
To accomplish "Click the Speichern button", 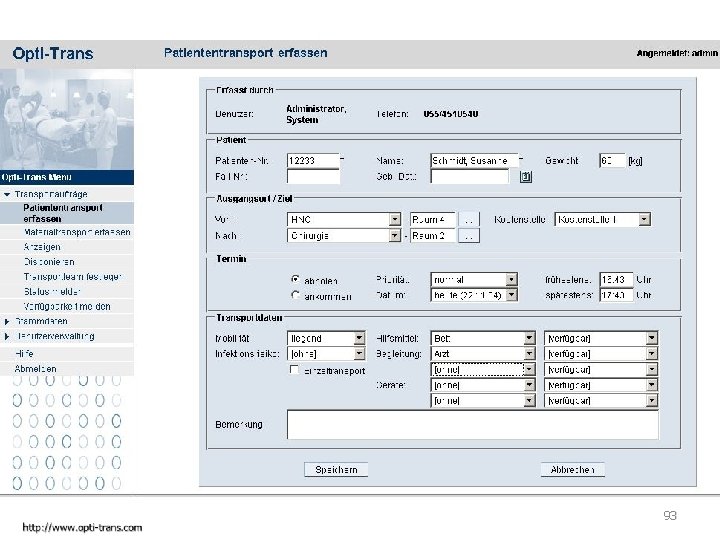I will [336, 469].
